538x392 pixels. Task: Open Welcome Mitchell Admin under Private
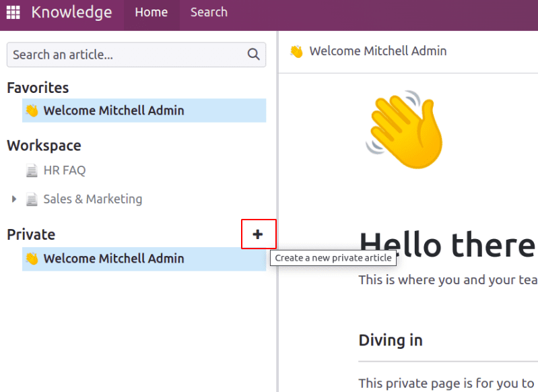(x=144, y=259)
